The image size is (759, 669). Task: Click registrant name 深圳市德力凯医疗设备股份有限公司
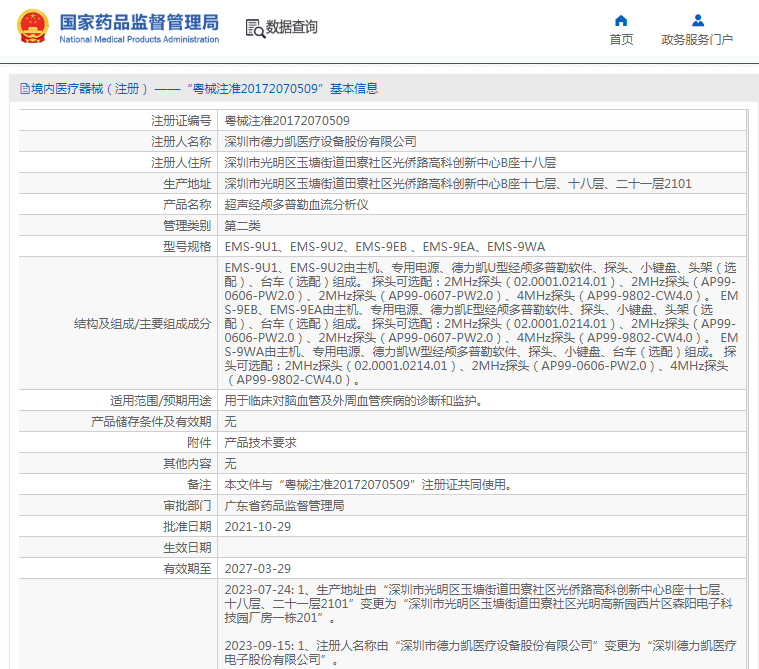[x=320, y=142]
